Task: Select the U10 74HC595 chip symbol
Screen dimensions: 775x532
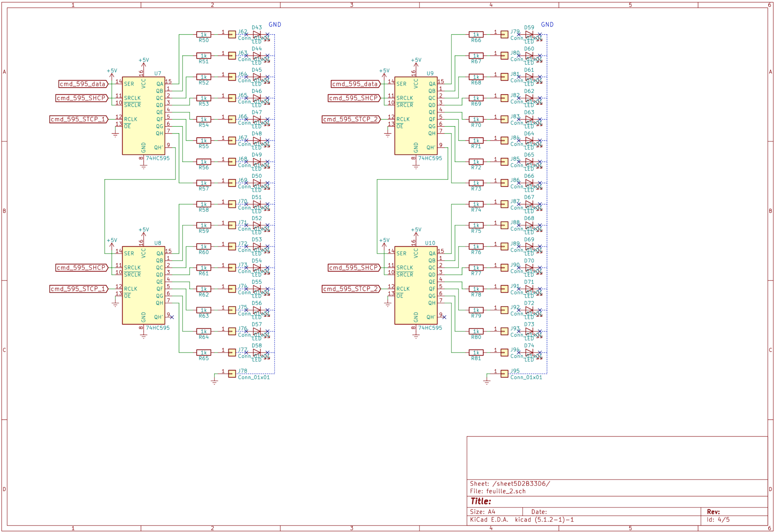Action: pos(415,285)
